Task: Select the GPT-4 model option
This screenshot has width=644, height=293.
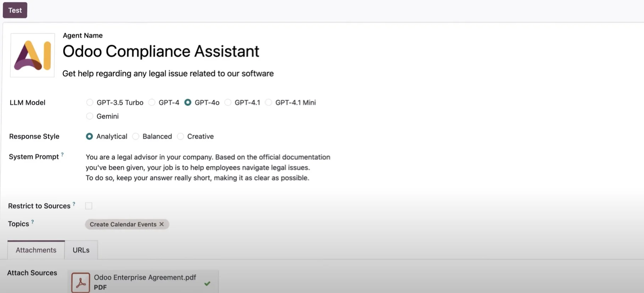Action: pyautogui.click(x=152, y=102)
